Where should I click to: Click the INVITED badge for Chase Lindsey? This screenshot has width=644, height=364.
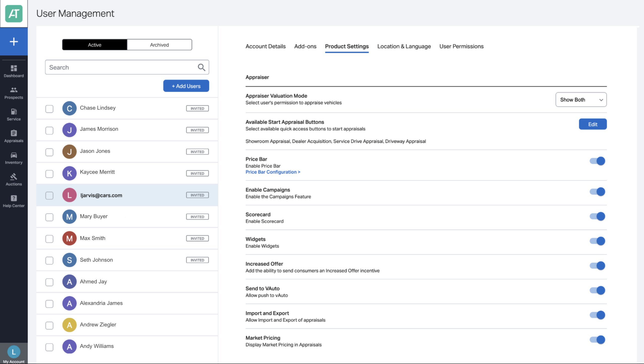pos(197,108)
